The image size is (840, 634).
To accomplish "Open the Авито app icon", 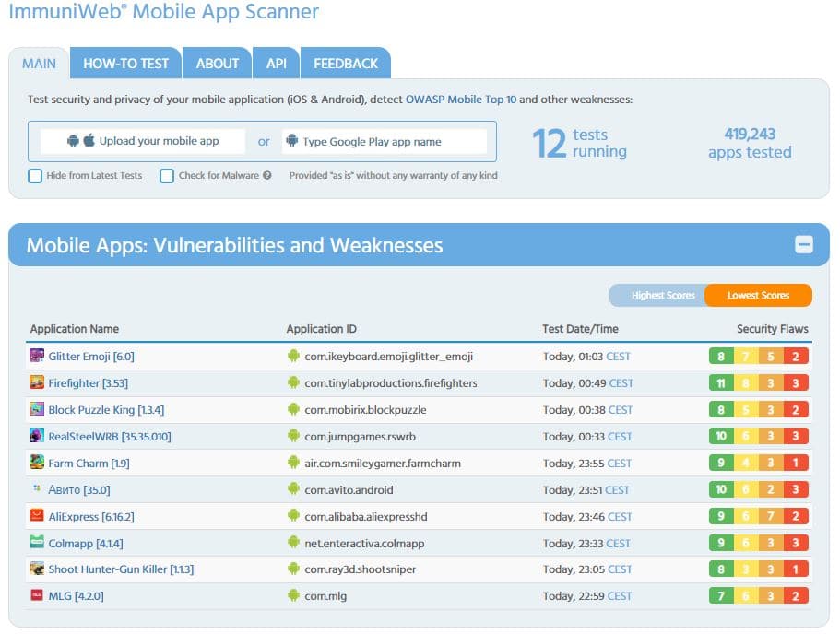I will coord(37,488).
